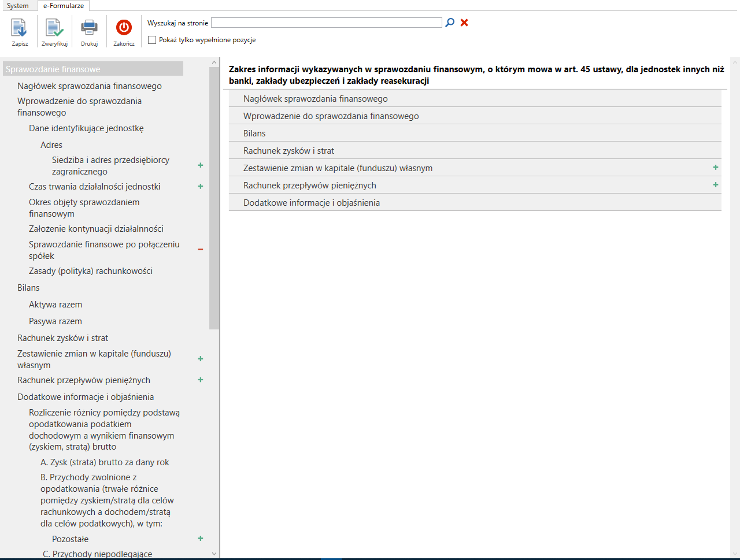The image size is (740, 560).
Task: Click the Zweryfikuj verify icon
Action: point(54,28)
